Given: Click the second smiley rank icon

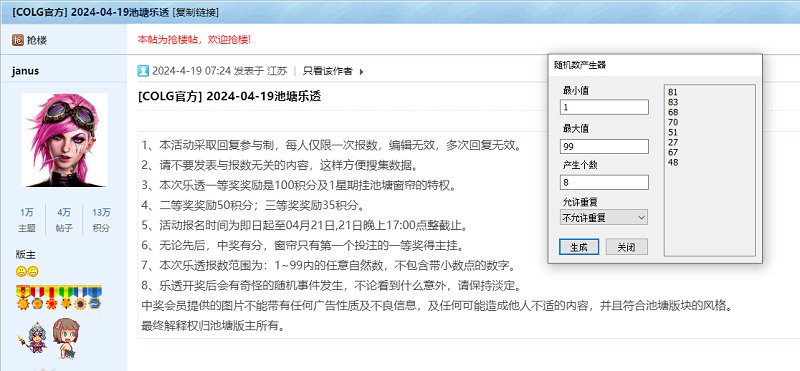Looking at the screenshot, I should tap(33, 271).
